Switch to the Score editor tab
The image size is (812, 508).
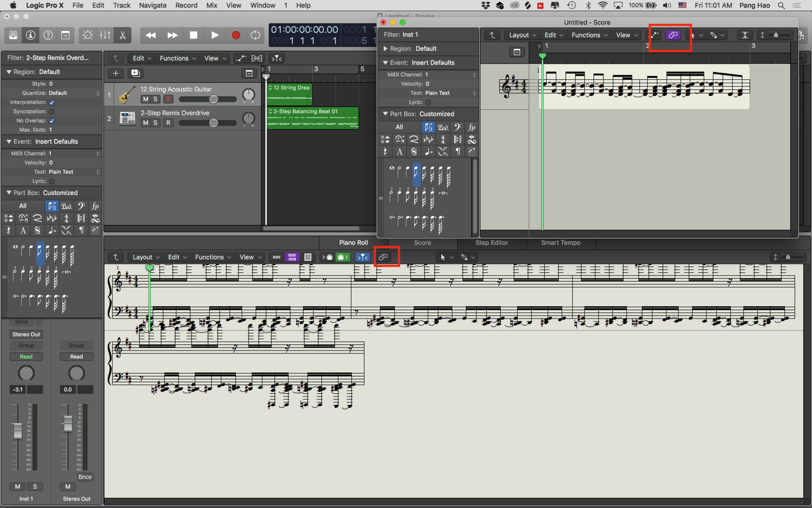(422, 243)
